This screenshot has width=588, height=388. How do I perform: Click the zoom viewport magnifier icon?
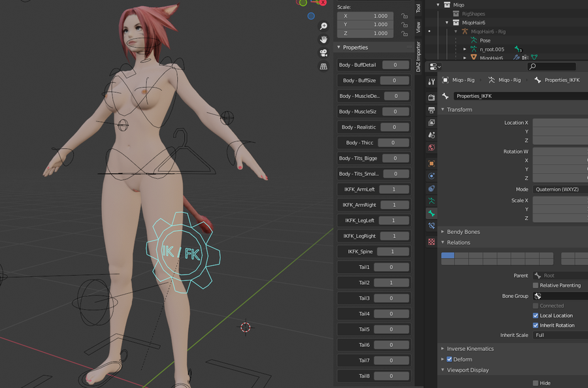click(x=323, y=26)
